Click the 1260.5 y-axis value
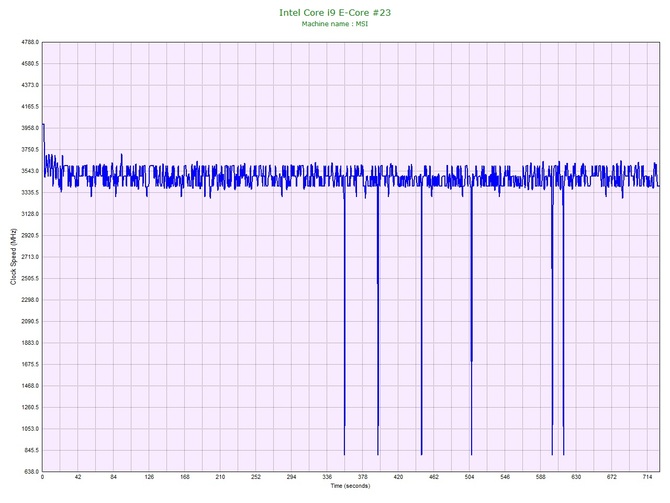Screen dimensions: 670x503 tap(30, 407)
